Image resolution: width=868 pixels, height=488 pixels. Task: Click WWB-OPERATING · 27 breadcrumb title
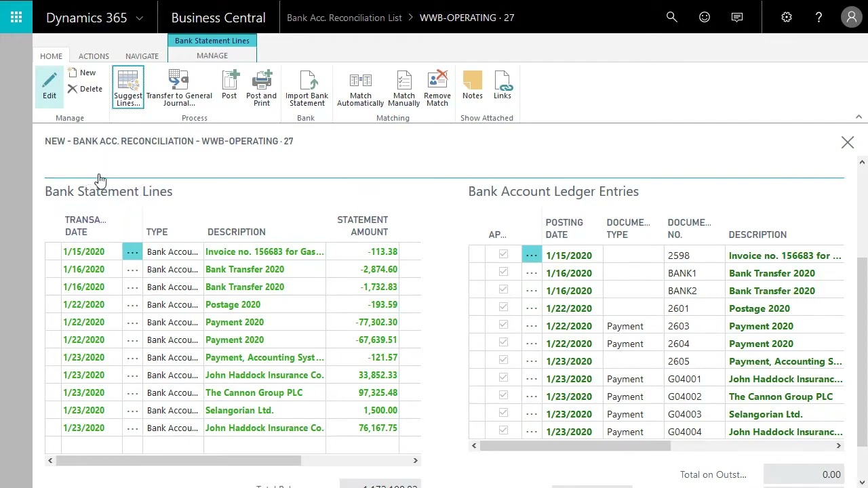tap(467, 18)
